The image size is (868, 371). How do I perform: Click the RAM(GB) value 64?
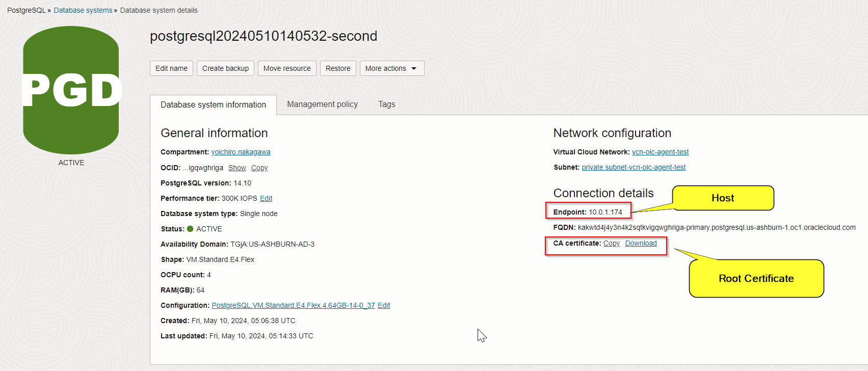200,290
